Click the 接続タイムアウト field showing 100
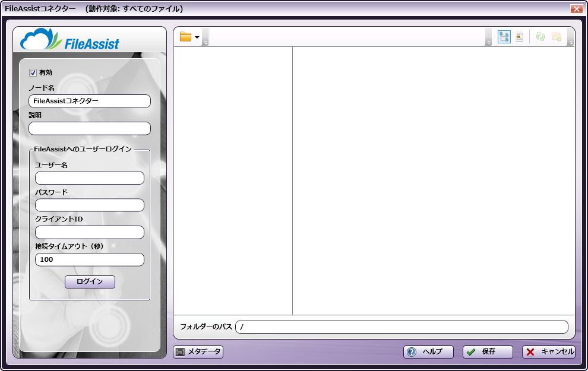The height and width of the screenshot is (371, 588). [90, 260]
